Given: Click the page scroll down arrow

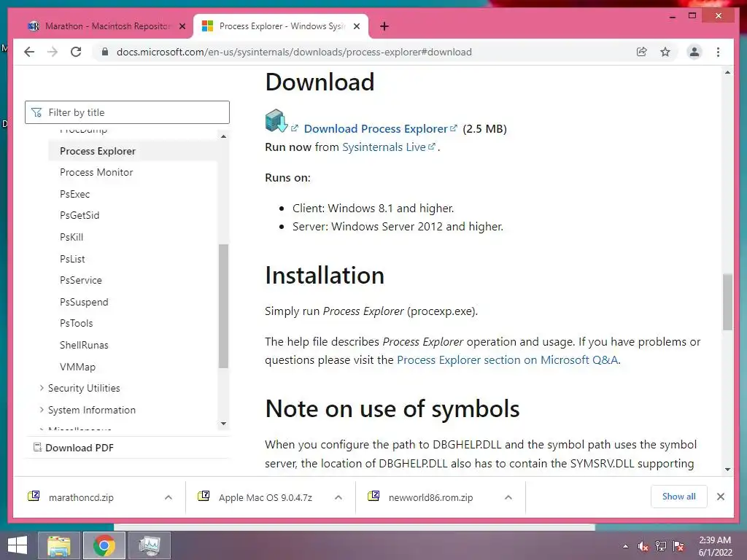Looking at the screenshot, I should [x=727, y=469].
